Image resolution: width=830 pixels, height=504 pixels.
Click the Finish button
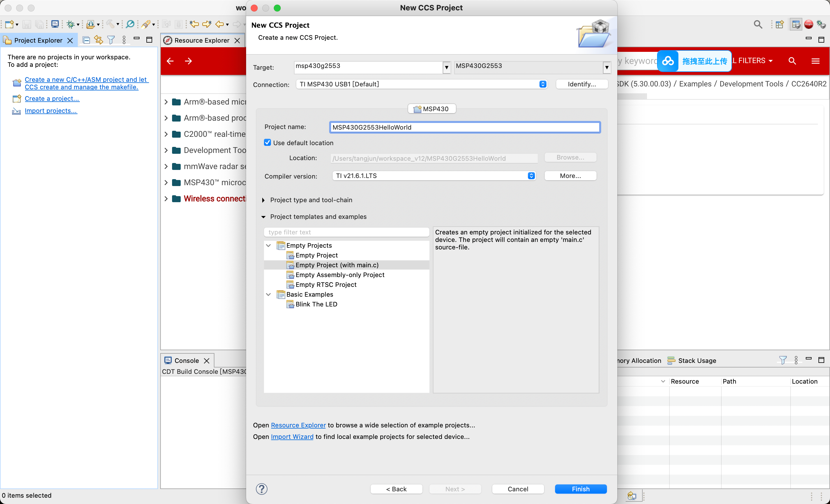click(581, 489)
